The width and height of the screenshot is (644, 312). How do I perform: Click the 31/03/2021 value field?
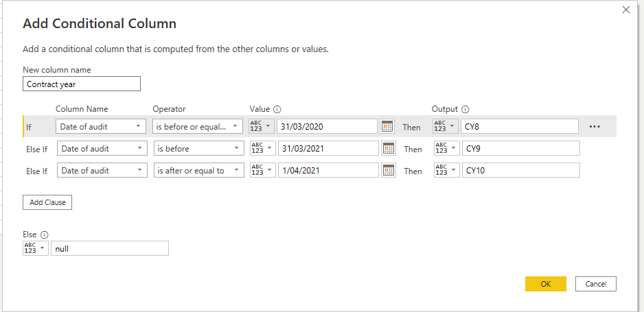coord(329,148)
